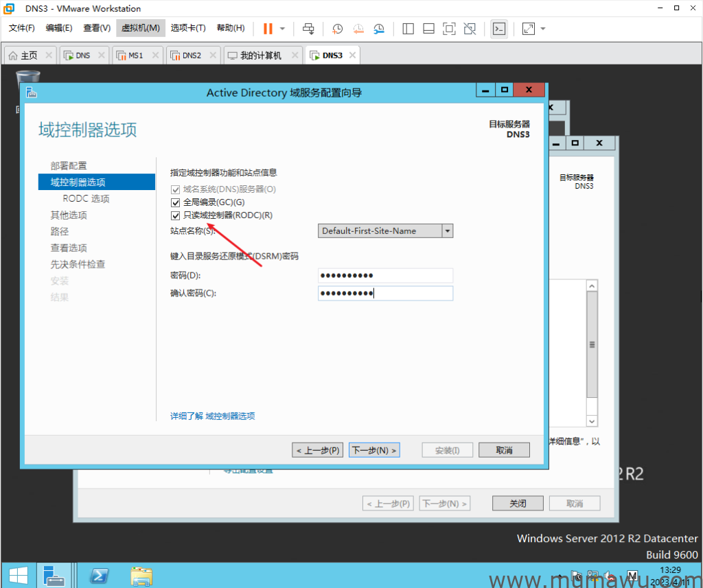Image resolution: width=703 pixels, height=588 pixels.
Task: Open the snapshot manager icon
Action: [x=379, y=28]
